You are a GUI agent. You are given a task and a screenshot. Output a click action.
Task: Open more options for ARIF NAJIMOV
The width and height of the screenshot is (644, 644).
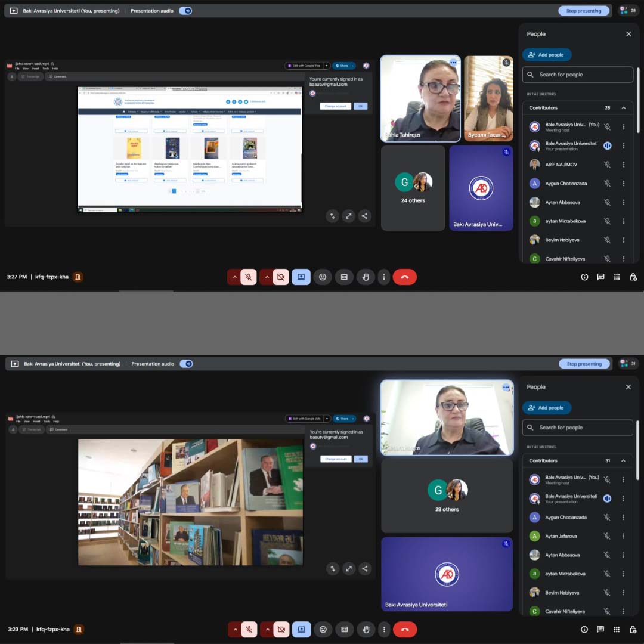tap(624, 165)
